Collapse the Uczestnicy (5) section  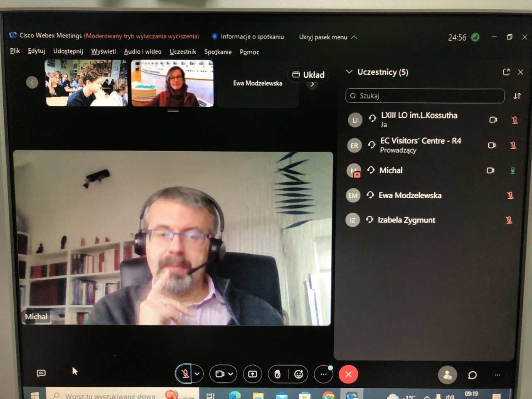(349, 72)
